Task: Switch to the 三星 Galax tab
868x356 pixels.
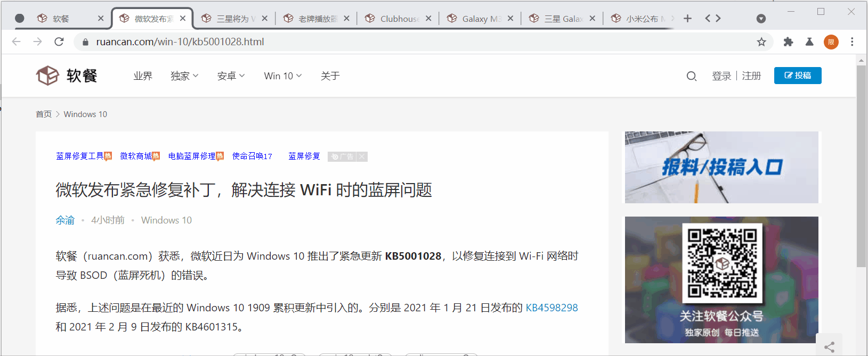Action: click(x=563, y=19)
